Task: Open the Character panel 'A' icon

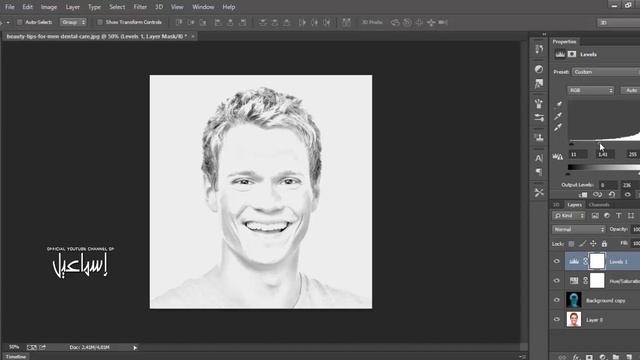Action: pyautogui.click(x=539, y=158)
